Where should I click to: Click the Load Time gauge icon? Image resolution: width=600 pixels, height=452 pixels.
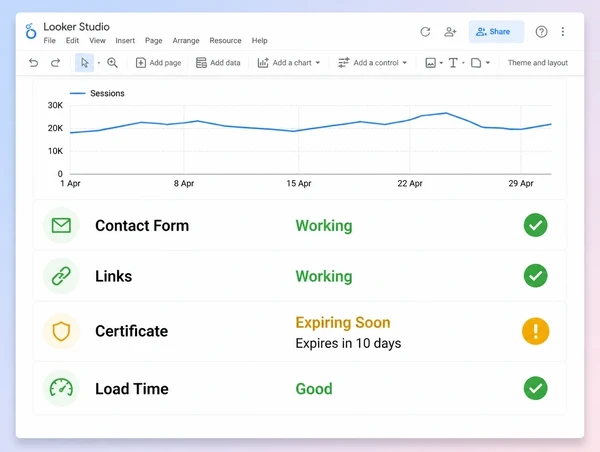click(x=61, y=388)
